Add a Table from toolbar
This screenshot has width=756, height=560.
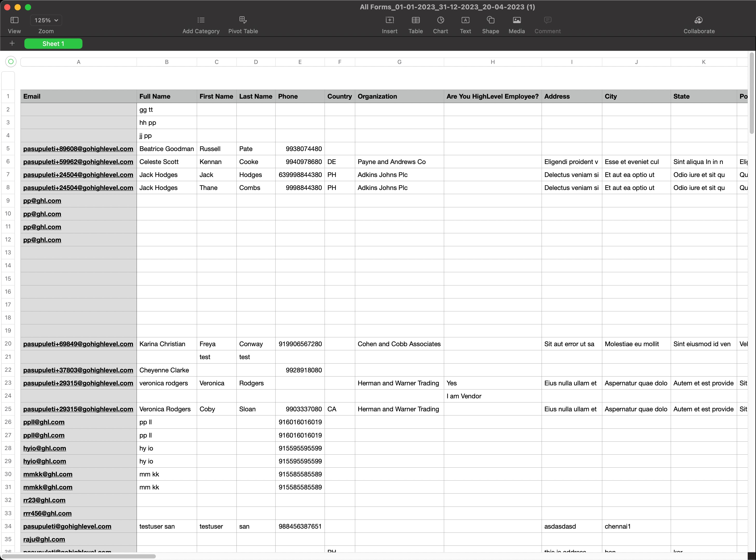pyautogui.click(x=416, y=20)
